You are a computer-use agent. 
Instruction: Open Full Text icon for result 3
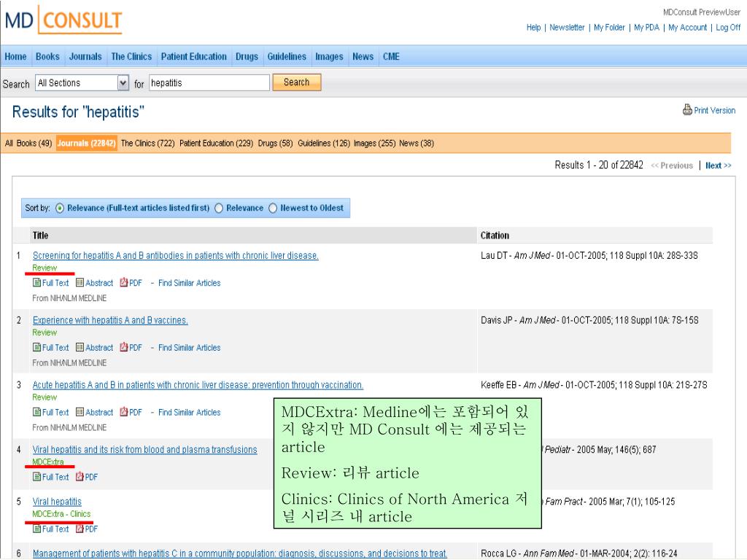point(36,412)
